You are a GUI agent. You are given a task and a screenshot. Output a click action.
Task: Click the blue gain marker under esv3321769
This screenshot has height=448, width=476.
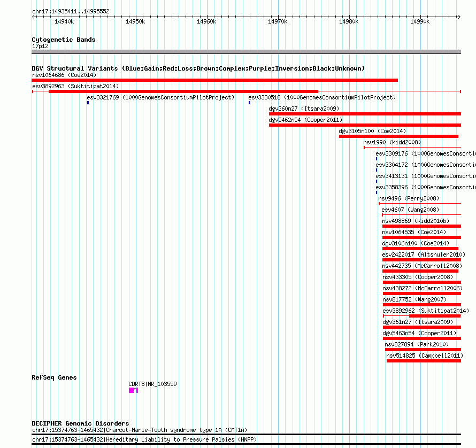(x=88, y=103)
